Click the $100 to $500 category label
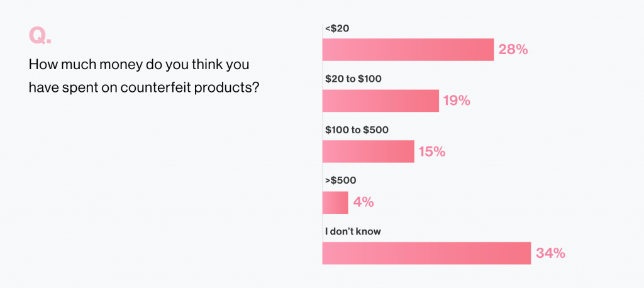The image size is (644, 288). (x=357, y=130)
